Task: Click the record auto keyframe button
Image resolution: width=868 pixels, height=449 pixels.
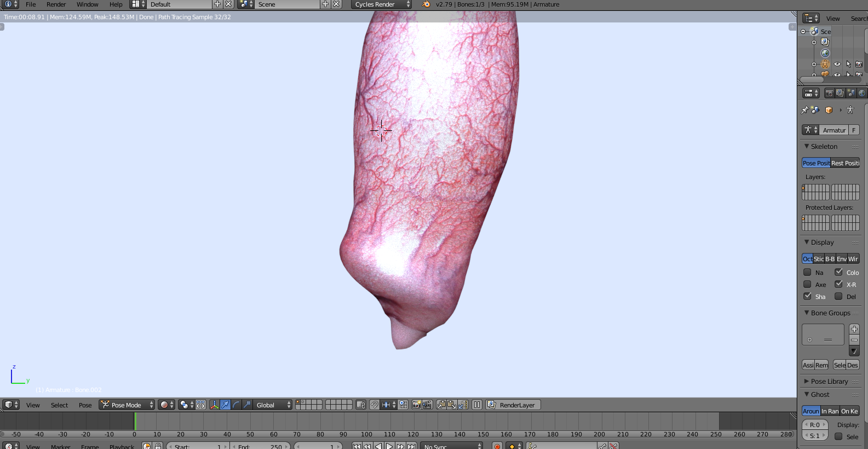Action: pos(497,446)
